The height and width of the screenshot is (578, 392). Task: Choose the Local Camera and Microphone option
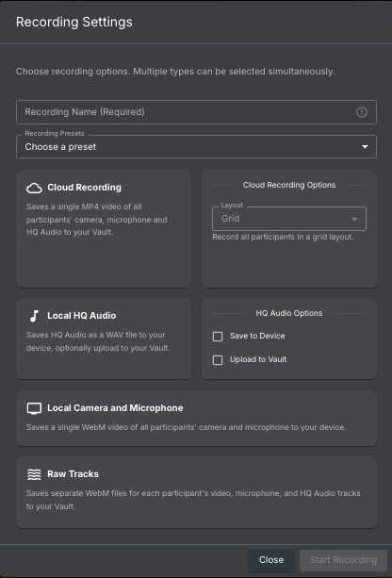point(196,418)
